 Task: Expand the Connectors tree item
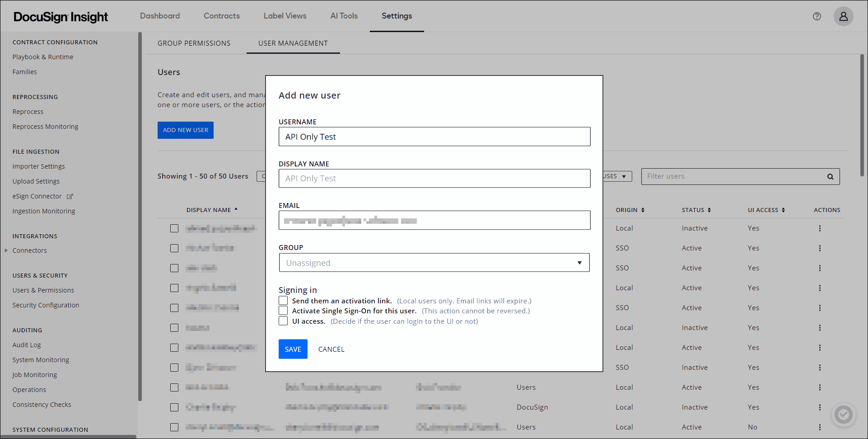[6, 250]
